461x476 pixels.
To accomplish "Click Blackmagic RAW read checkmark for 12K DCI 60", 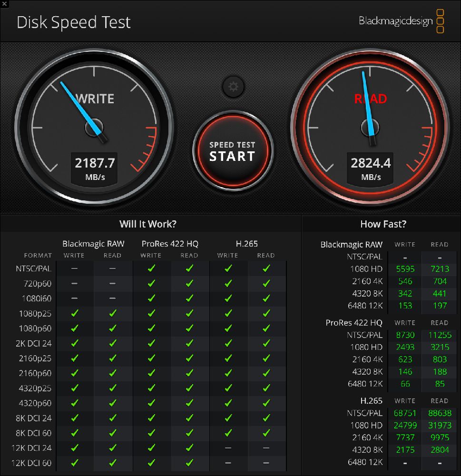I will (113, 463).
